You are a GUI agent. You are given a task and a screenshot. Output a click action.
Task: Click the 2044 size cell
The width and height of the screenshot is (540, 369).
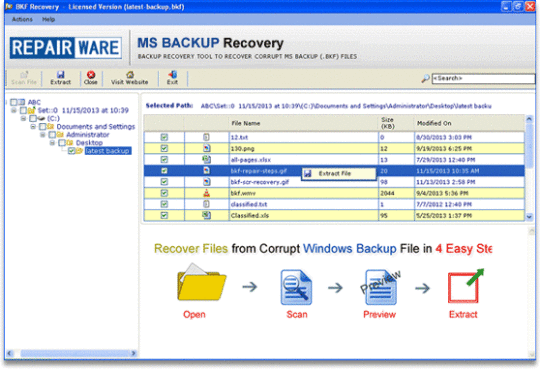tap(396, 193)
